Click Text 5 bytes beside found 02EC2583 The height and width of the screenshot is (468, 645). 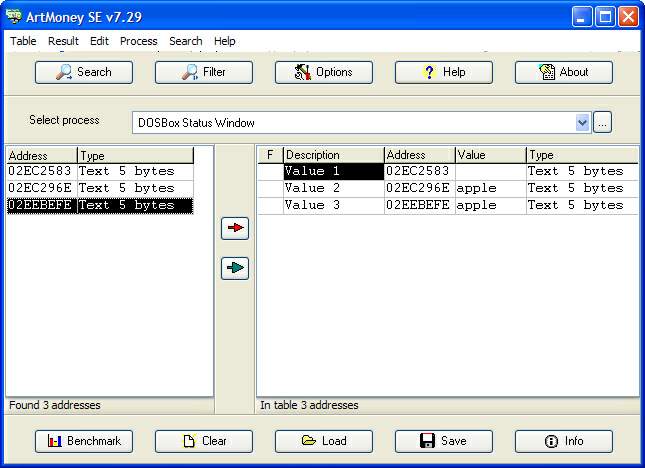pyautogui.click(x=135, y=171)
